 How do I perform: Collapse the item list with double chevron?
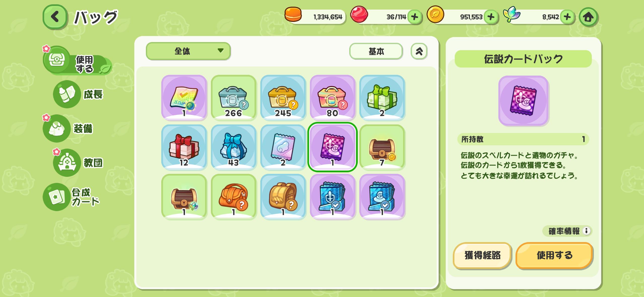tap(419, 51)
